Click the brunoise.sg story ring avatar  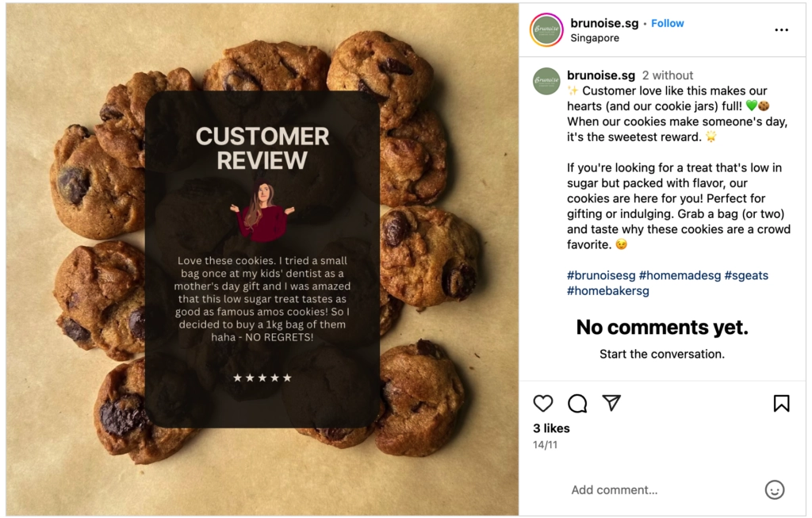click(x=546, y=30)
